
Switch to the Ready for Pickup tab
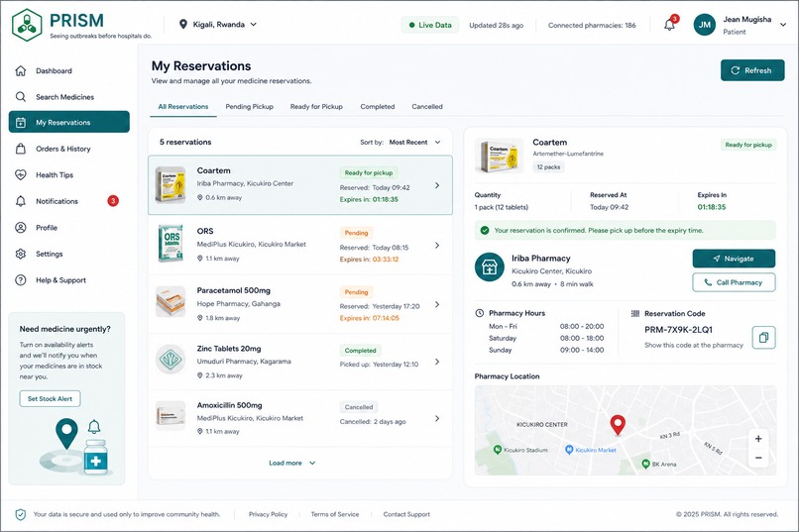[316, 106]
